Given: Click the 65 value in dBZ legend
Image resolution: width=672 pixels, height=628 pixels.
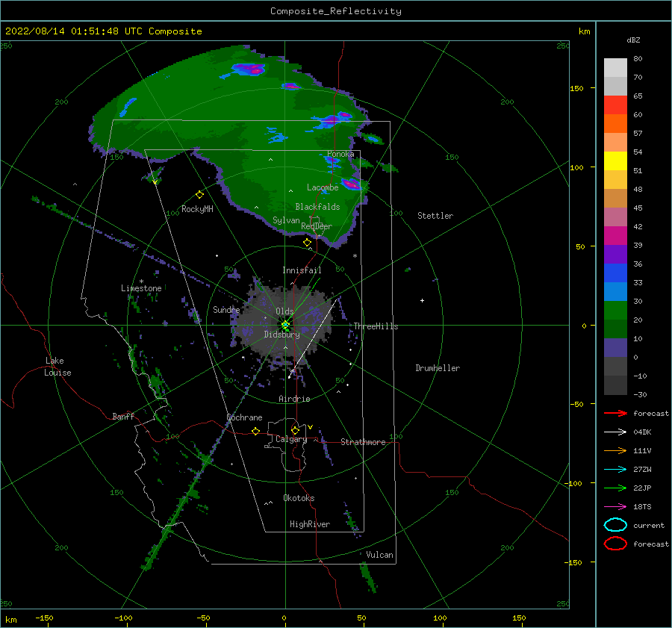Looking at the screenshot, I should pos(638,96).
